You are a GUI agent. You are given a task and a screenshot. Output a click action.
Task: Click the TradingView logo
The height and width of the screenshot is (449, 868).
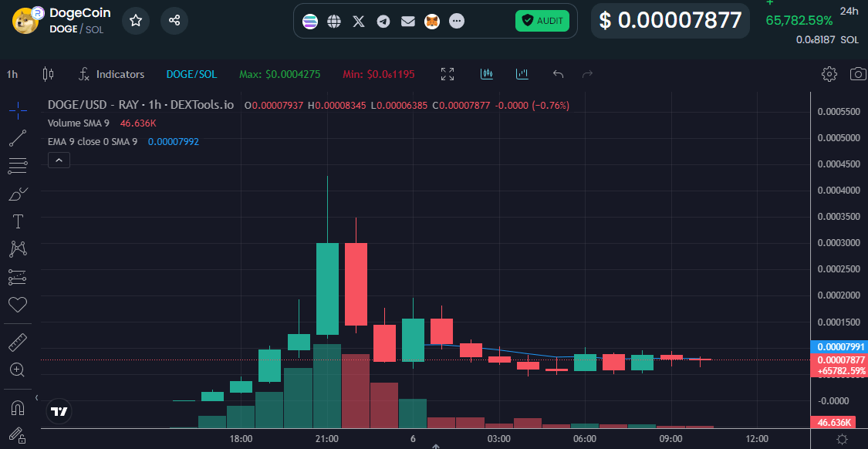click(59, 411)
